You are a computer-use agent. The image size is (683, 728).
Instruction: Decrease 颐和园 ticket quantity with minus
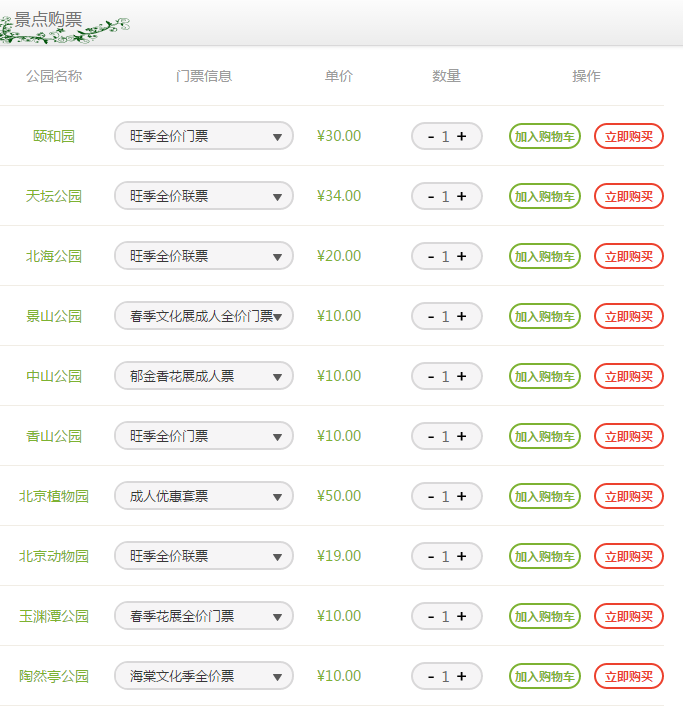431,137
